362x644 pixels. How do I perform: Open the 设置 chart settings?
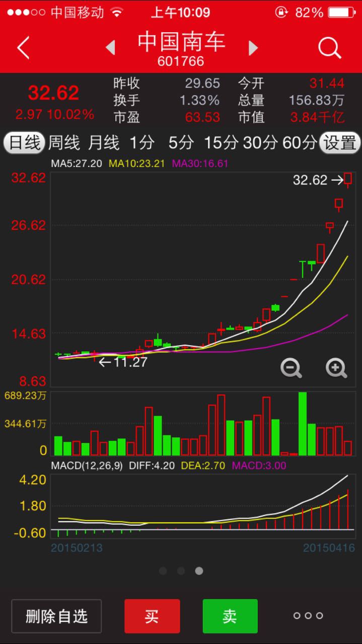[340, 142]
